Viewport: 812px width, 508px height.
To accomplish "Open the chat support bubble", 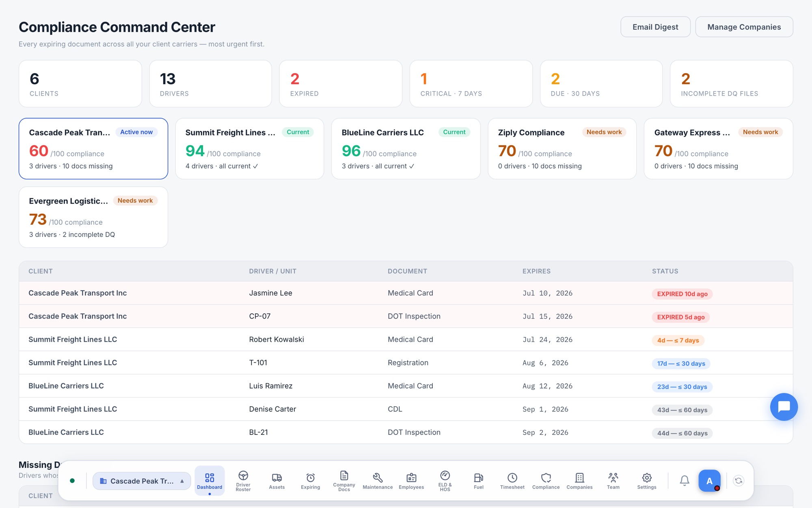I will click(x=784, y=407).
